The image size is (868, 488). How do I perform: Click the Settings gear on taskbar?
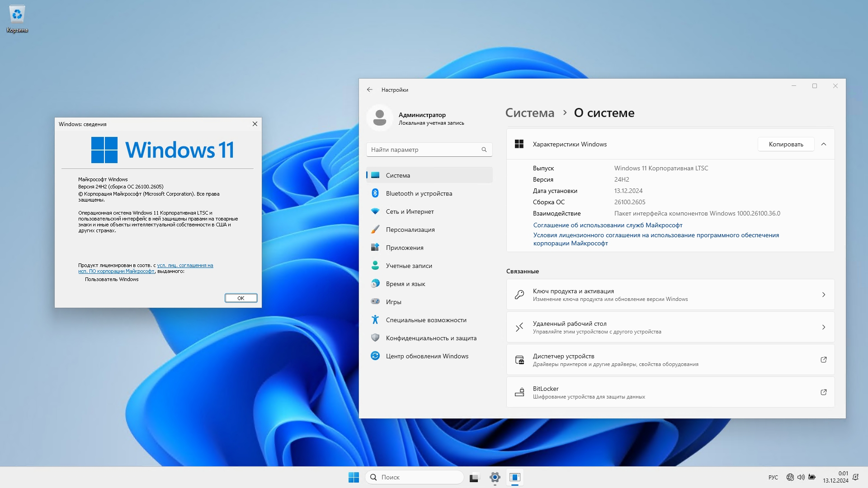click(495, 477)
